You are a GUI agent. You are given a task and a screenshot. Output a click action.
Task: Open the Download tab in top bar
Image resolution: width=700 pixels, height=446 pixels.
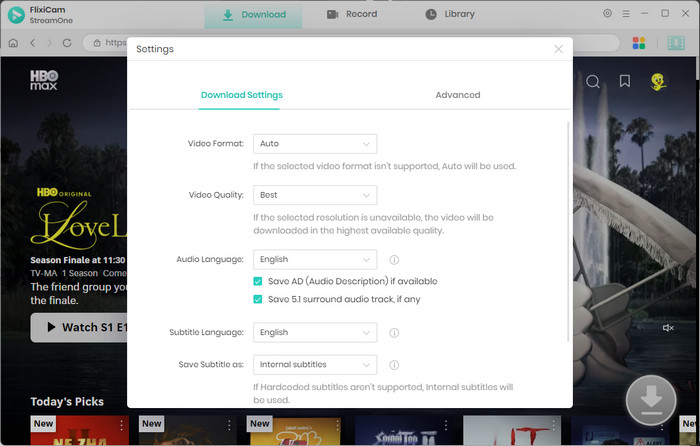(x=254, y=15)
